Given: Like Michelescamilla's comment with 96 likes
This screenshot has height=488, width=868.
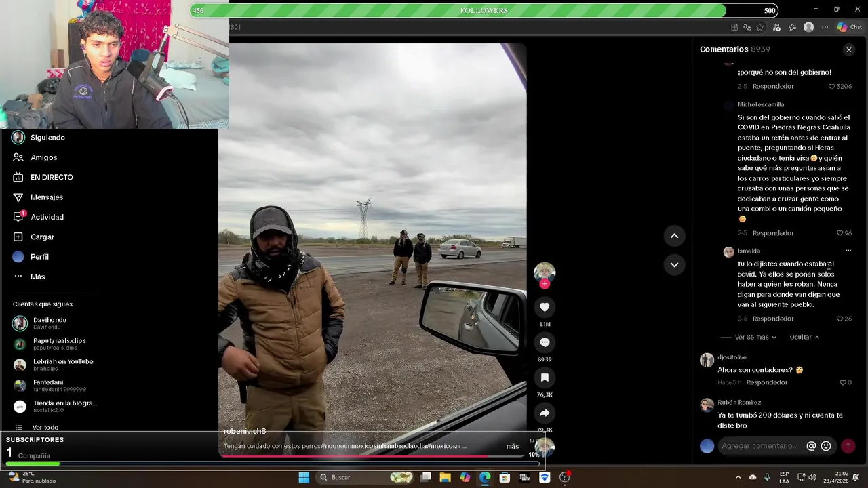Looking at the screenshot, I should 840,233.
